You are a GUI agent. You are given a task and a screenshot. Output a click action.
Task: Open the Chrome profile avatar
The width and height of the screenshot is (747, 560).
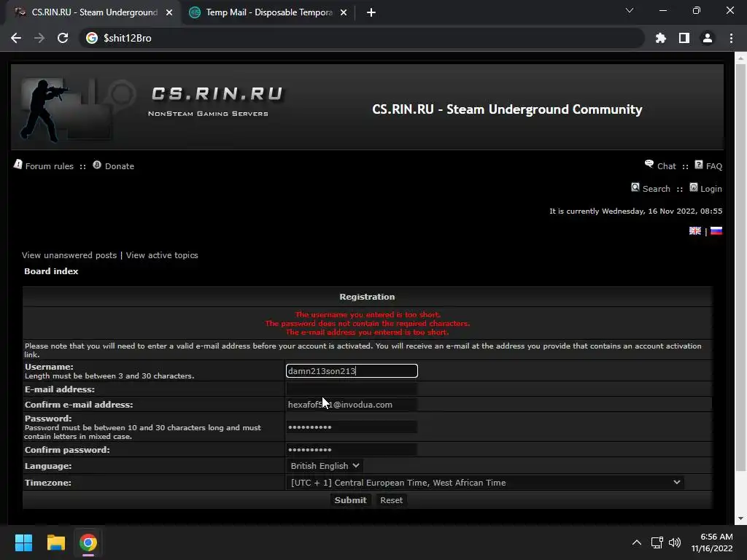(708, 38)
